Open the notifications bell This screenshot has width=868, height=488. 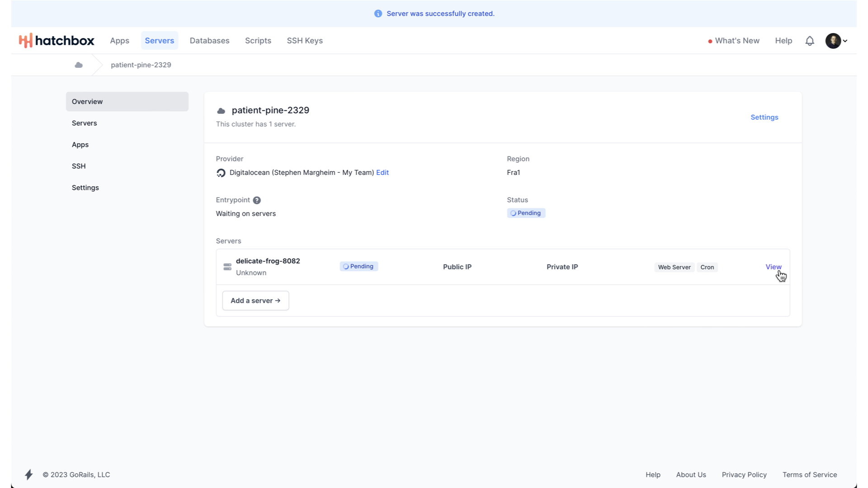coord(810,41)
